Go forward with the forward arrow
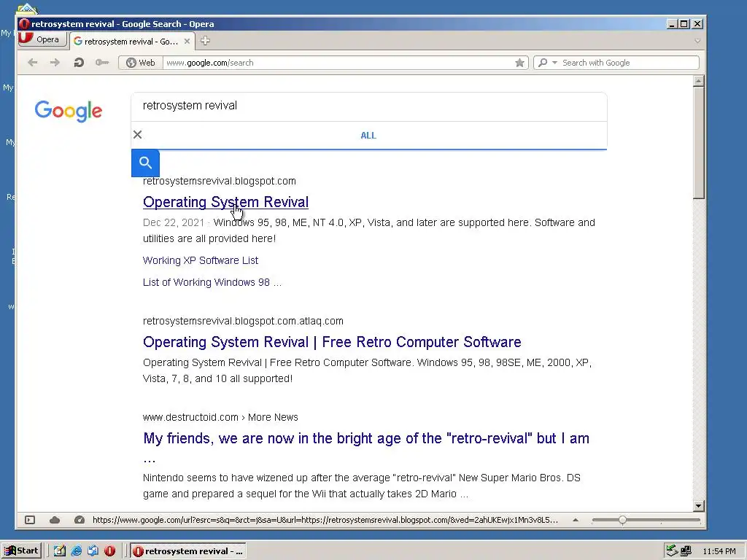 (55, 63)
